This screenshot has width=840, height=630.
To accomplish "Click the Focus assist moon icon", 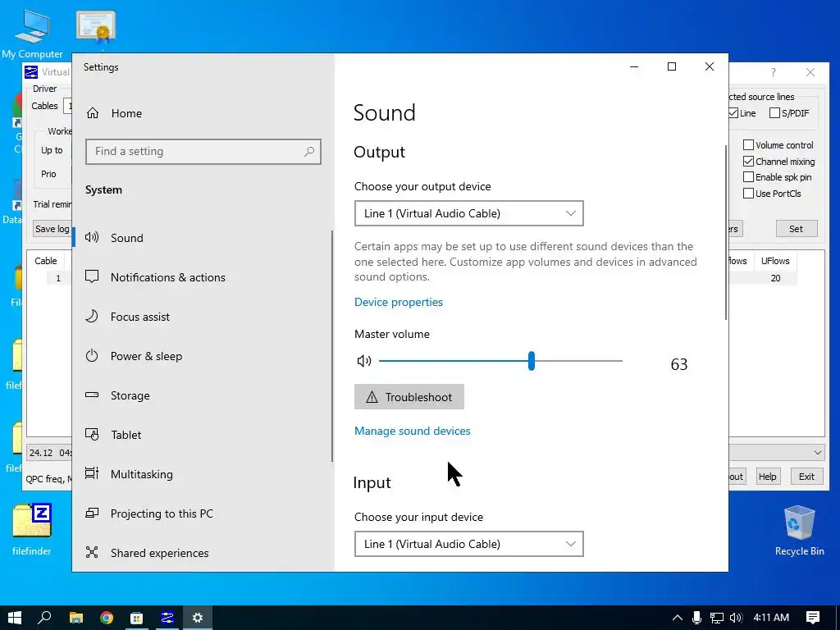I will [x=92, y=316].
